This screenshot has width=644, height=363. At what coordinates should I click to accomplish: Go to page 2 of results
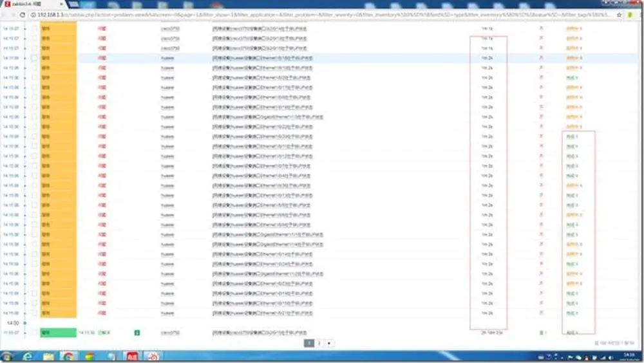319,343
